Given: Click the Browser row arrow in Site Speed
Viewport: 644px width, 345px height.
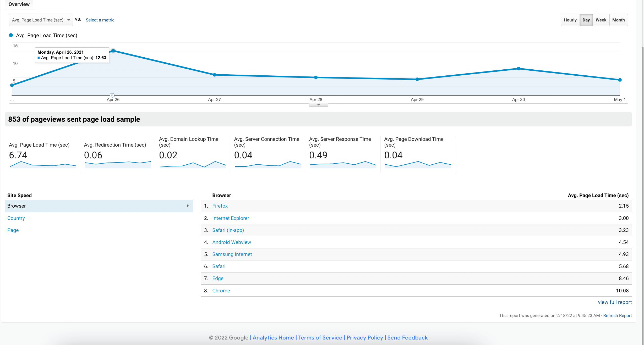Looking at the screenshot, I should click(188, 206).
